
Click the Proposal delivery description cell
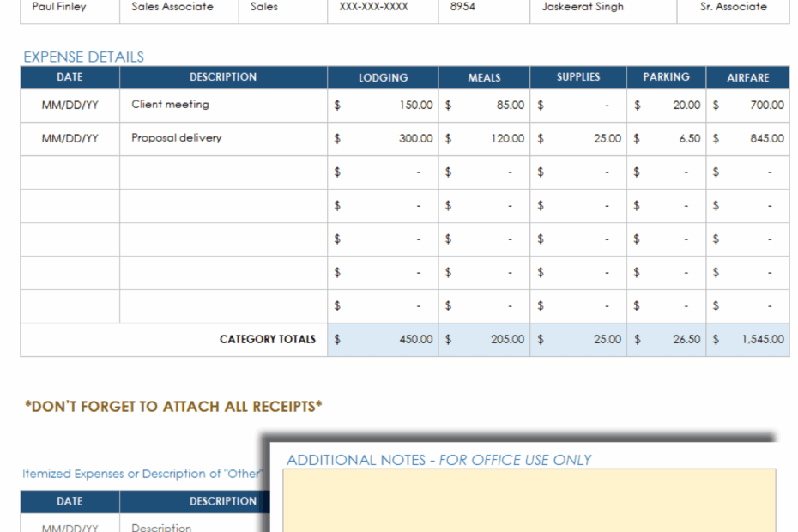pos(223,138)
